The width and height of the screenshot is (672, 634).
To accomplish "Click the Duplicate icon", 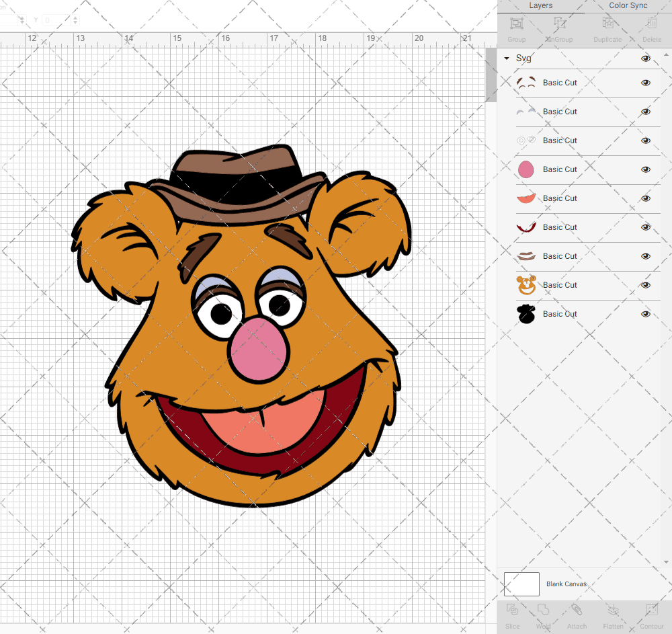I will point(607,24).
